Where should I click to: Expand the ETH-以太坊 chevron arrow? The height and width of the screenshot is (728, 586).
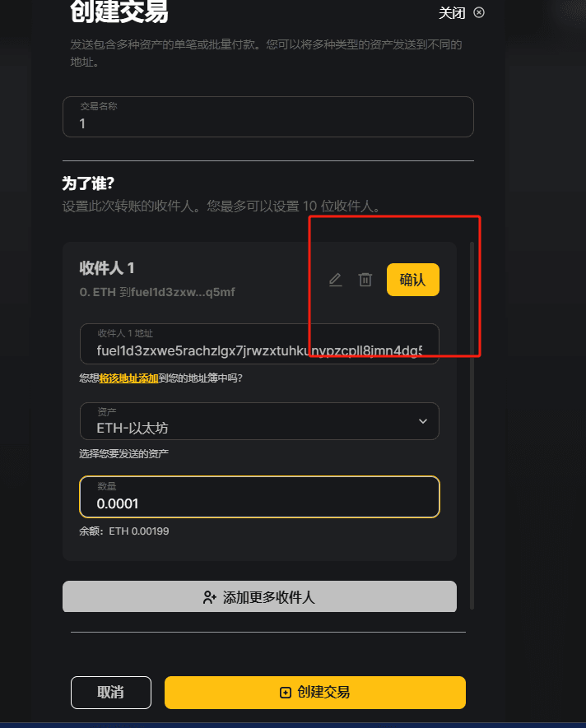pos(423,421)
